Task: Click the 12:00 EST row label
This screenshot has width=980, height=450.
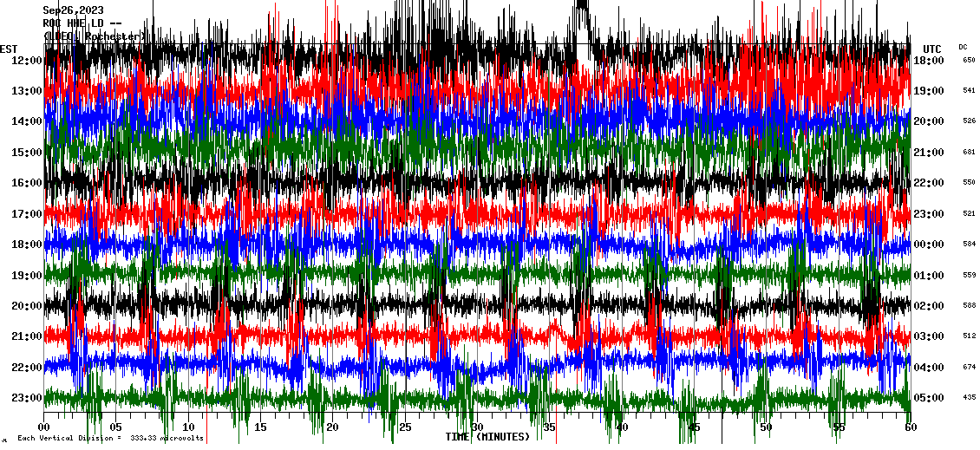Action: (26, 61)
